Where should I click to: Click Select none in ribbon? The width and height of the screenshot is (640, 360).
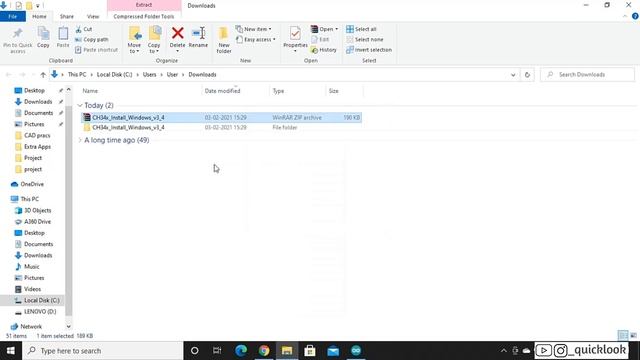click(365, 40)
